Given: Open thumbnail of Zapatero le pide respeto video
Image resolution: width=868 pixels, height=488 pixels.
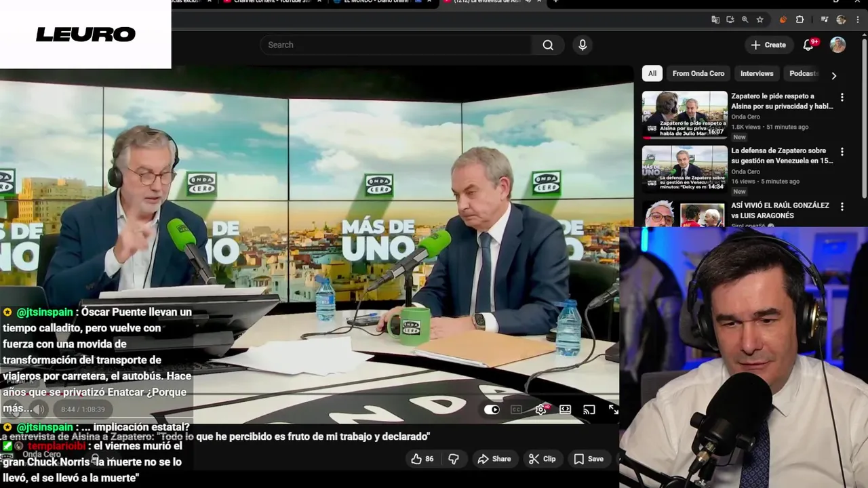Looking at the screenshot, I should coord(685,115).
